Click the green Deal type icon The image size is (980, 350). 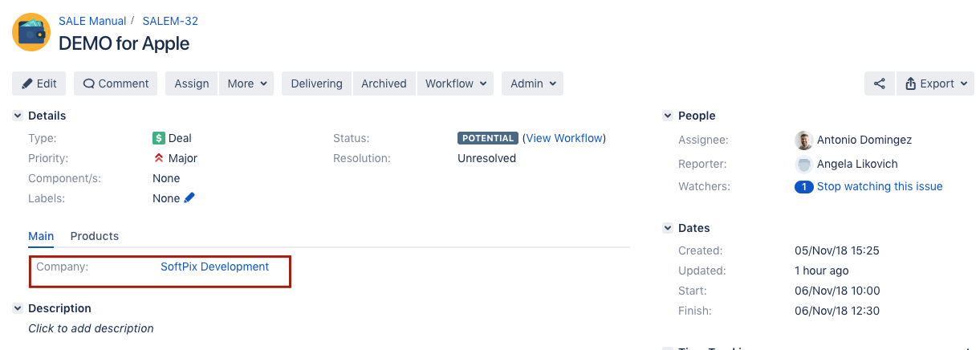pos(159,138)
